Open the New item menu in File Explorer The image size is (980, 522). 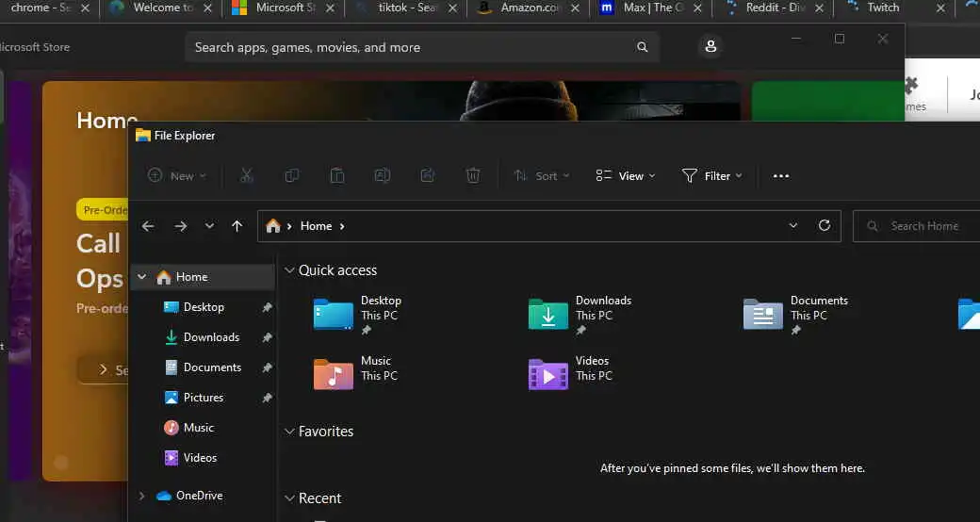[x=177, y=176]
